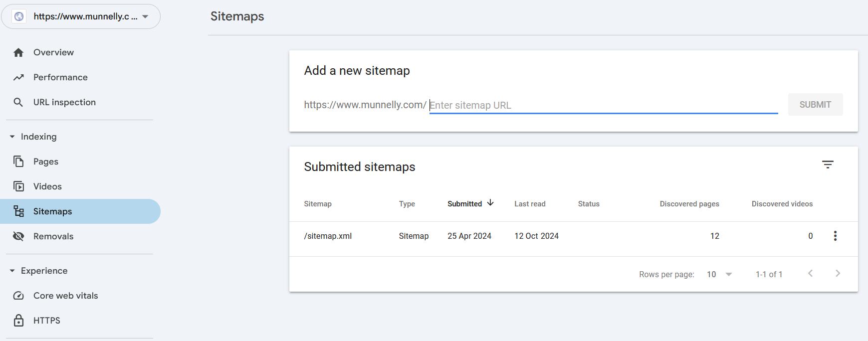
Task: Open the Videos menu item
Action: pyautogui.click(x=80, y=186)
